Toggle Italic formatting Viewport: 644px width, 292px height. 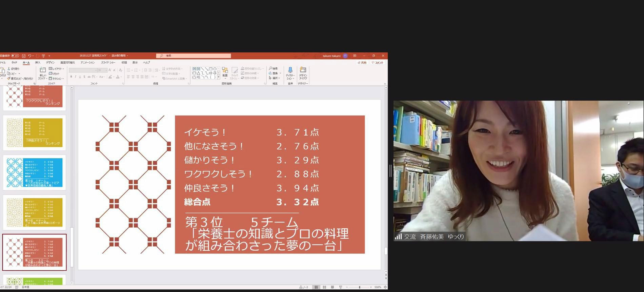click(x=76, y=77)
